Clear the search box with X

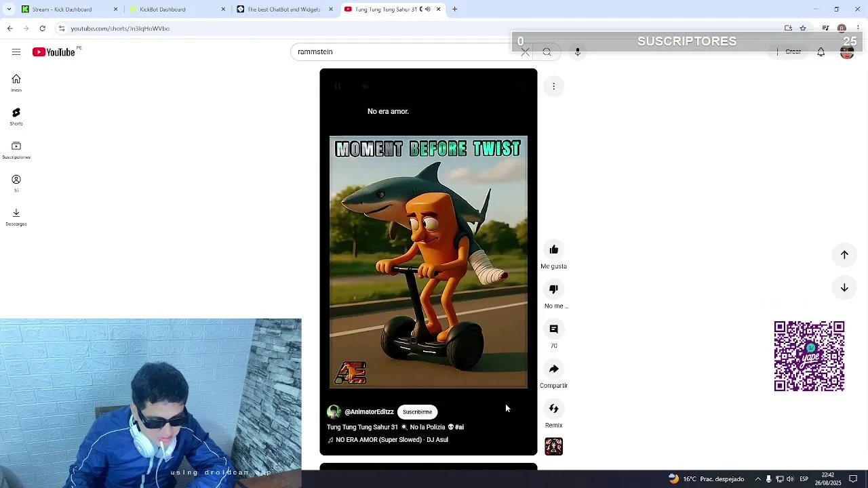[525, 52]
